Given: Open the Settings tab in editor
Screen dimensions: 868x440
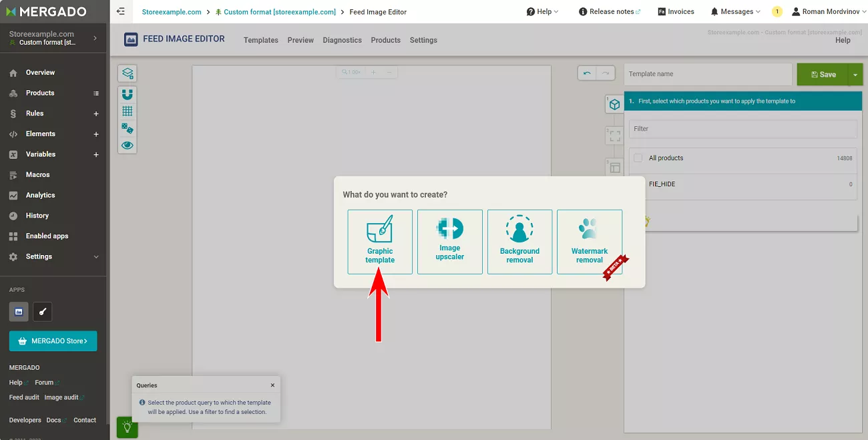Looking at the screenshot, I should click(423, 40).
